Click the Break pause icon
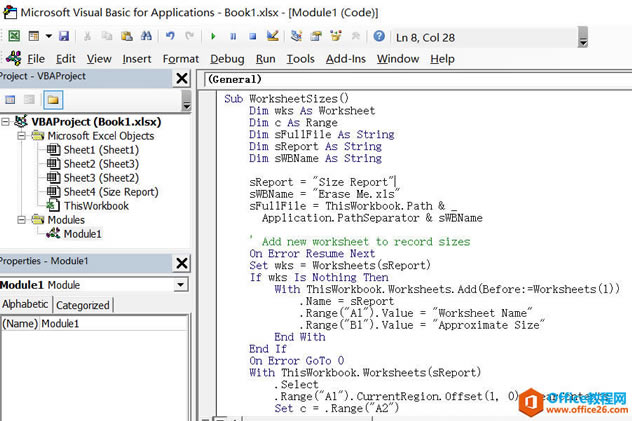 233,36
